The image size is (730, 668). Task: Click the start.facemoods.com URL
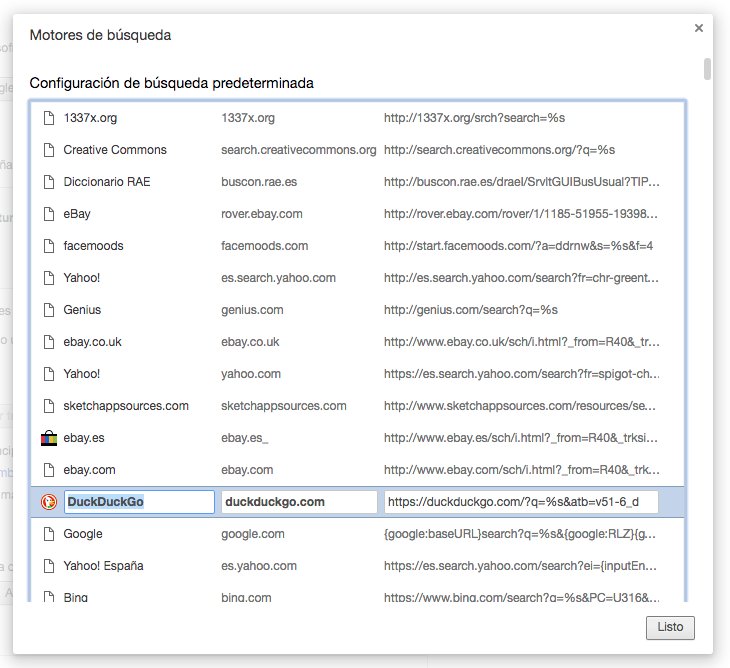coord(519,246)
